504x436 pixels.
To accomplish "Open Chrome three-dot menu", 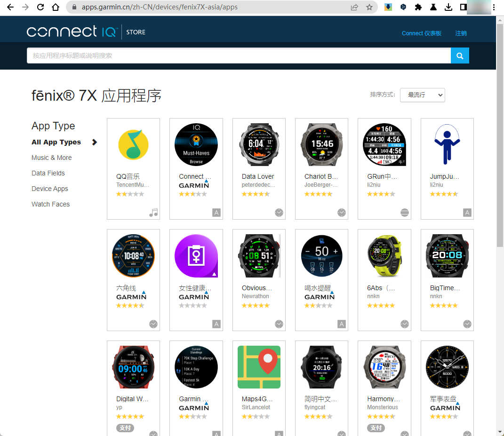I will click(494, 7).
